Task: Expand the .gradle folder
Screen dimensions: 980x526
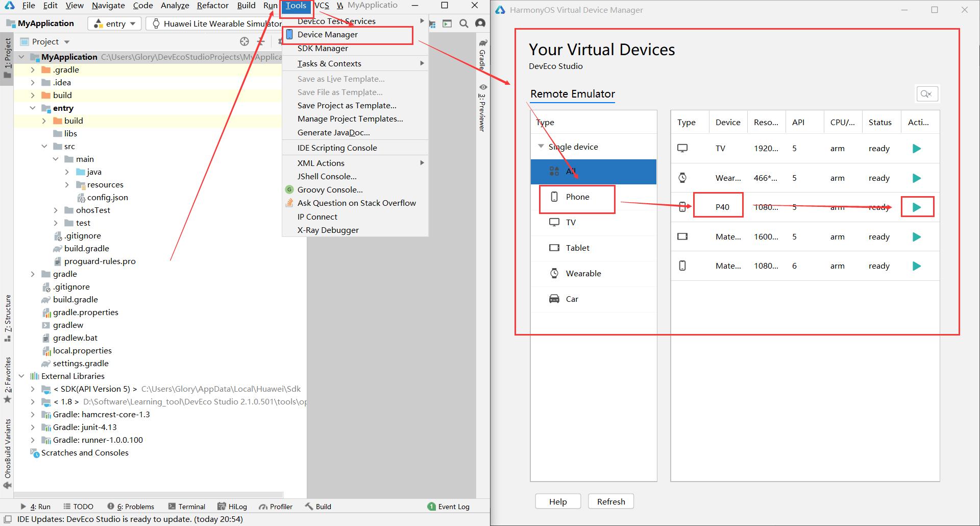Action: pyautogui.click(x=33, y=70)
